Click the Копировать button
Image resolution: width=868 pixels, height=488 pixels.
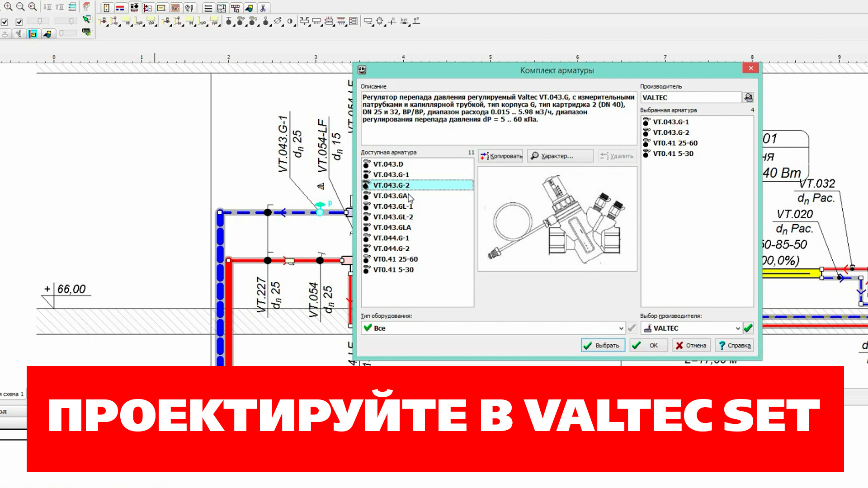coord(501,156)
